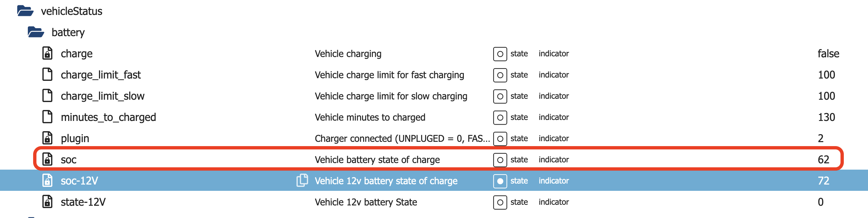Collapse the vehicleStatus folder
Viewport: 868px width, 218px height.
tap(25, 11)
